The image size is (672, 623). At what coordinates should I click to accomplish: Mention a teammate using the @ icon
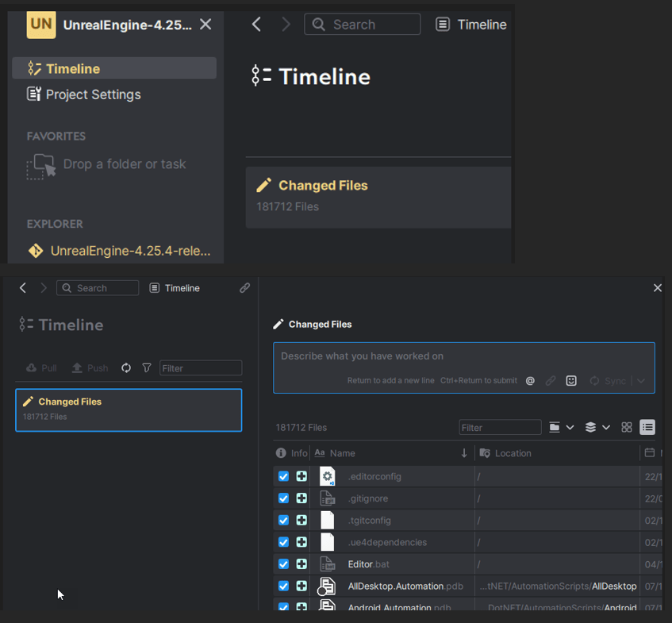pos(530,380)
